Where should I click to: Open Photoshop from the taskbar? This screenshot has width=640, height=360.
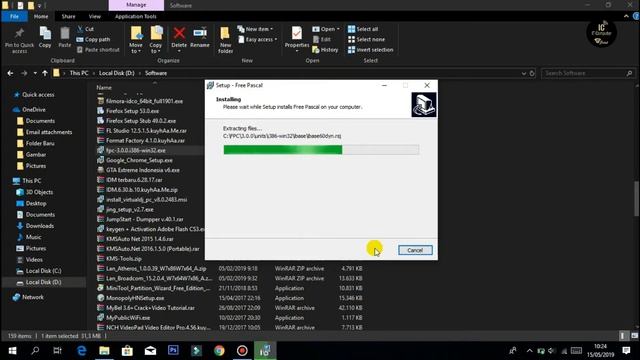[173, 351]
